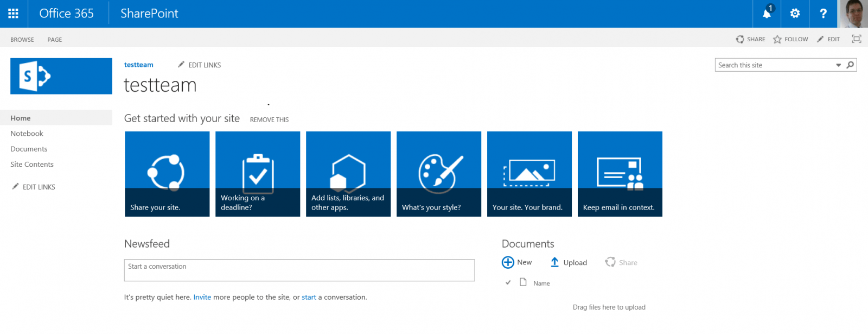Open Notebook in the left navigation
Image resolution: width=868 pixels, height=334 pixels.
(27, 134)
